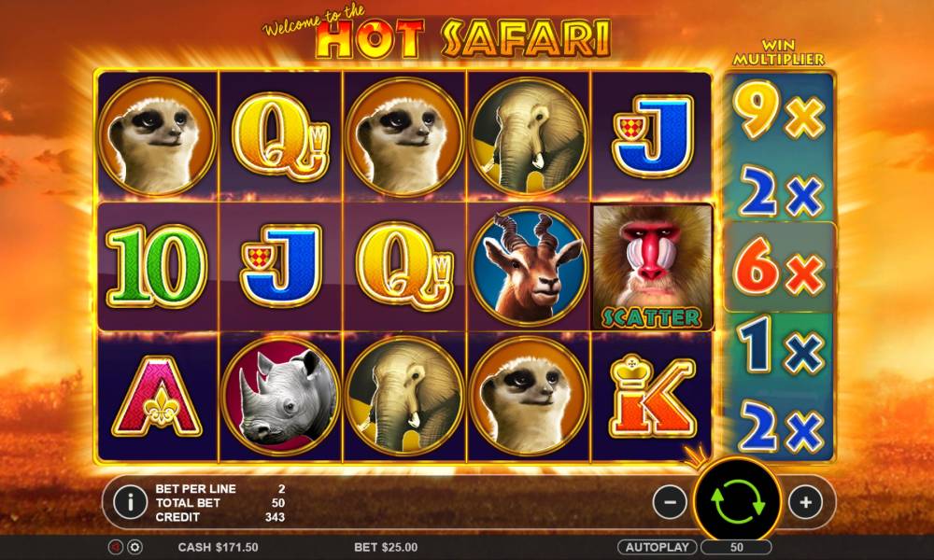This screenshot has height=560, width=934.
Task: Select the rhino symbol on the reels
Action: [280, 396]
